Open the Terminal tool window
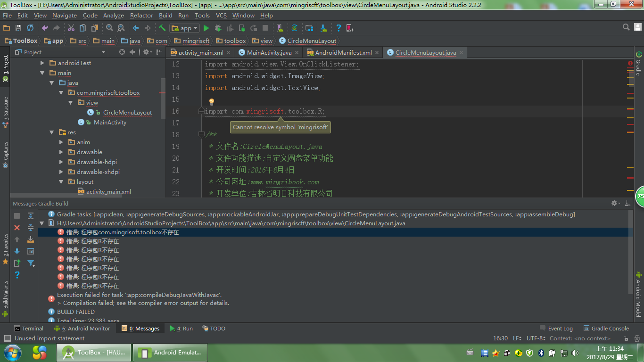The width and height of the screenshot is (644, 362). coord(28,329)
